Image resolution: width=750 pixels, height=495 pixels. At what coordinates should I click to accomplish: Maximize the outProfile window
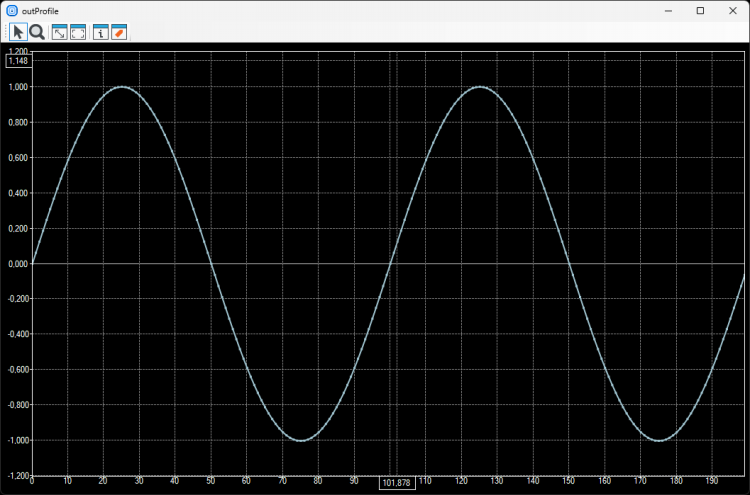[x=700, y=11]
